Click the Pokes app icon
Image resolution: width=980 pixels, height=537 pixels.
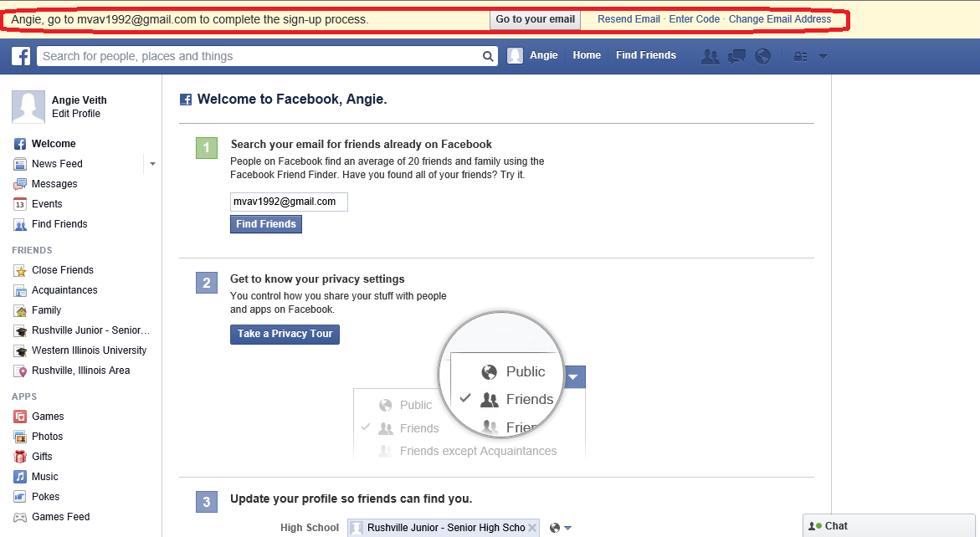pos(20,497)
